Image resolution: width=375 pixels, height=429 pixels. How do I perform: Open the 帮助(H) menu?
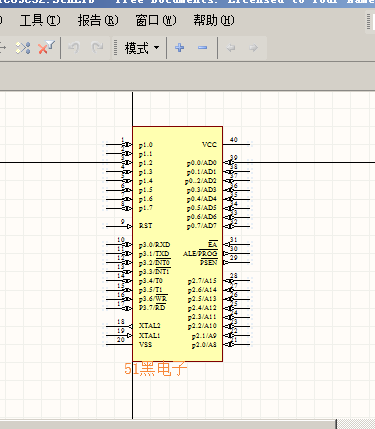(x=214, y=21)
